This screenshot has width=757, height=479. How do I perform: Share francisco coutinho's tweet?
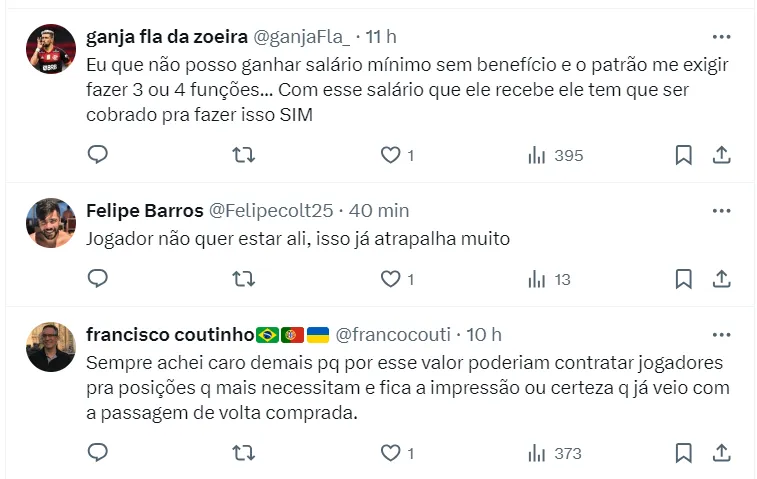(x=721, y=453)
